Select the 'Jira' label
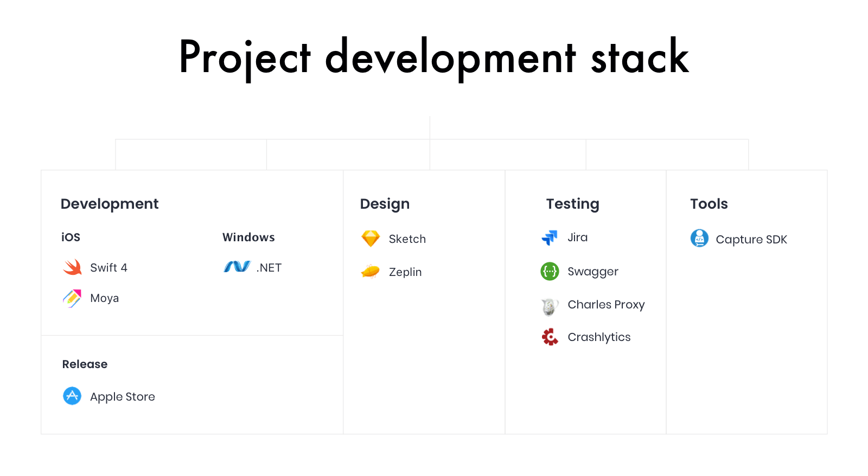Screen dimensions: 868x476 (x=577, y=237)
